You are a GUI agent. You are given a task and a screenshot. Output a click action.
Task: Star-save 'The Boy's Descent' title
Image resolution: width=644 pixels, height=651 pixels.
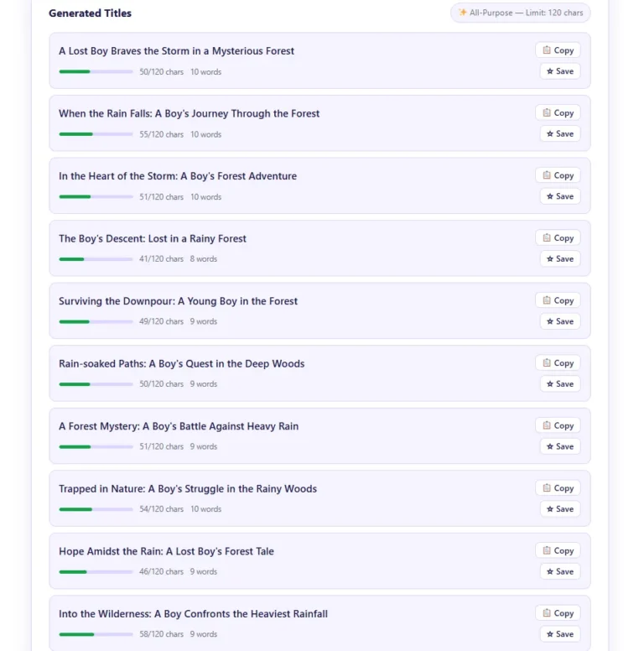pos(560,258)
